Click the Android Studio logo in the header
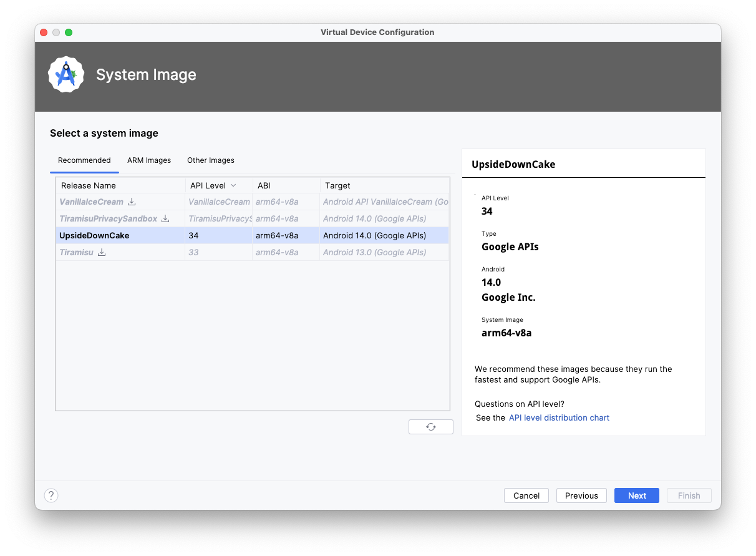The height and width of the screenshot is (556, 756). (x=66, y=74)
